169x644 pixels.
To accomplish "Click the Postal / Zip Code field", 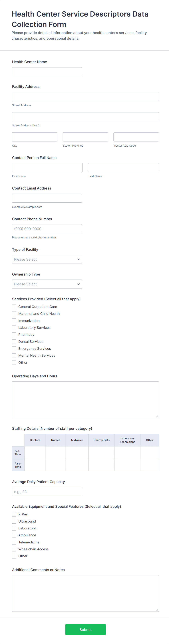I will coord(136,137).
